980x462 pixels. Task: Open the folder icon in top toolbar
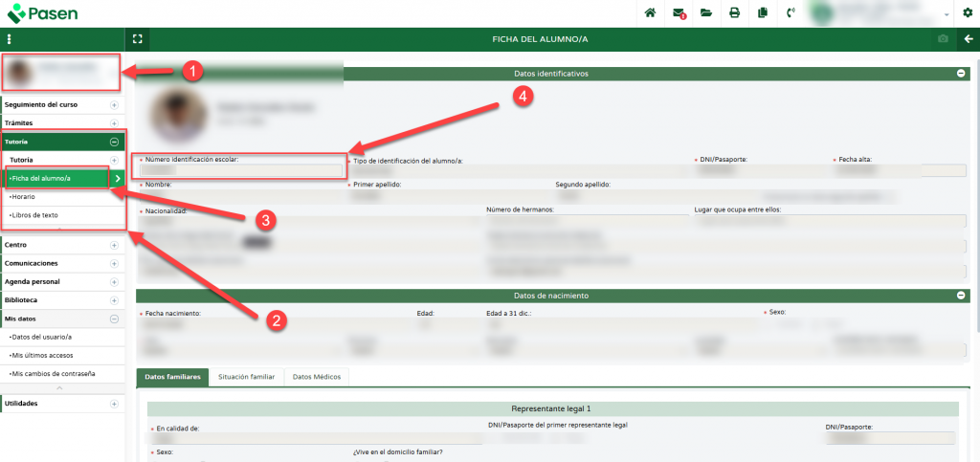(706, 13)
